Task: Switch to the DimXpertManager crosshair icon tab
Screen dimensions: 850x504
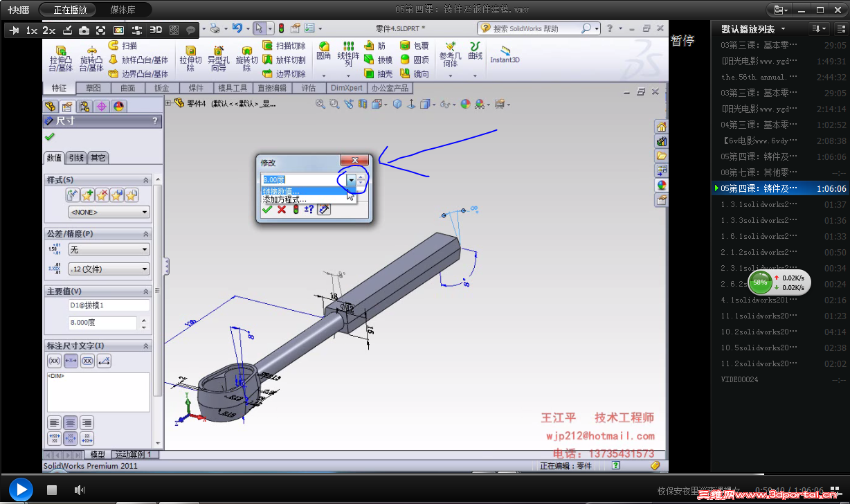Action: (101, 107)
